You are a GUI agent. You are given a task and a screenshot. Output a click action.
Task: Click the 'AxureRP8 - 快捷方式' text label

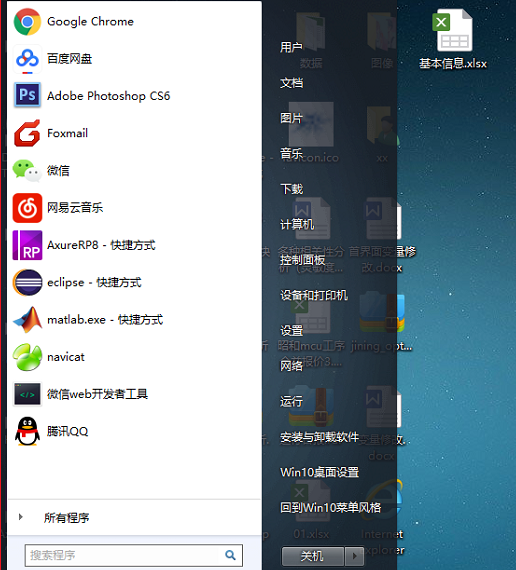click(101, 245)
